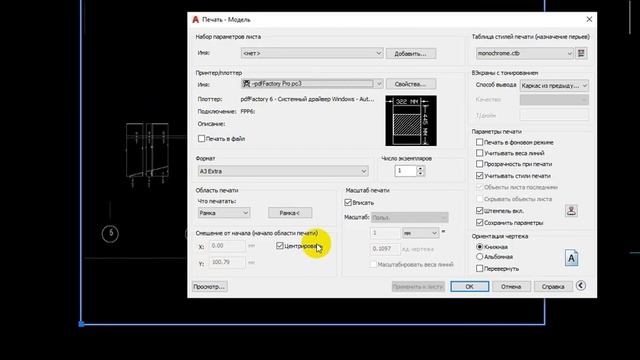The image size is (640, 360).
Task: Open the Формат paper size dropdown A3 Extra
Action: click(283, 171)
